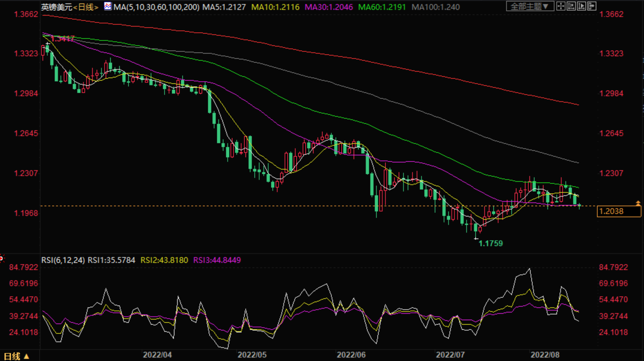Click the 1.2645 label on the right price axis

coord(611,133)
